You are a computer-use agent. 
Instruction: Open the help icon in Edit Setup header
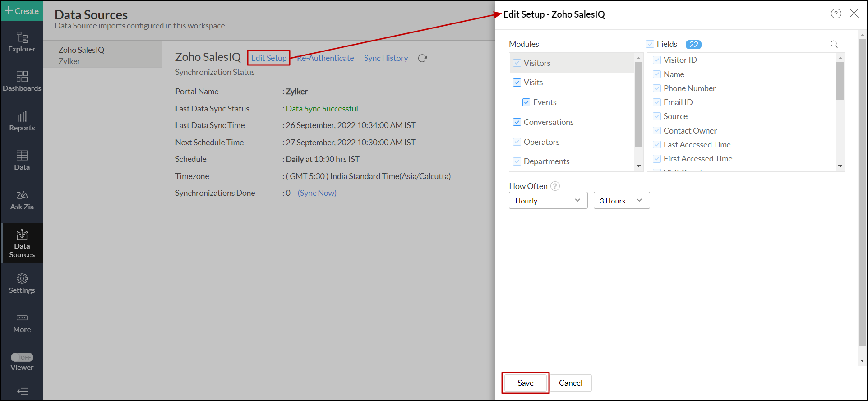click(836, 14)
